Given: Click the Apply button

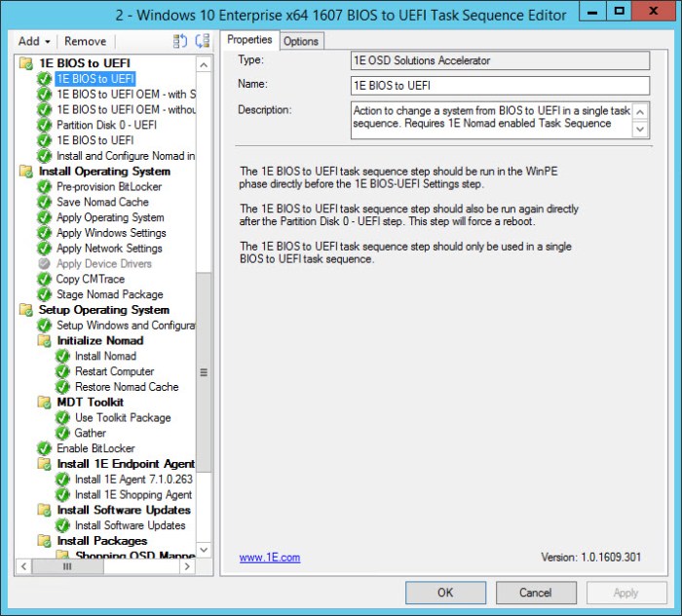Looking at the screenshot, I should [x=626, y=593].
